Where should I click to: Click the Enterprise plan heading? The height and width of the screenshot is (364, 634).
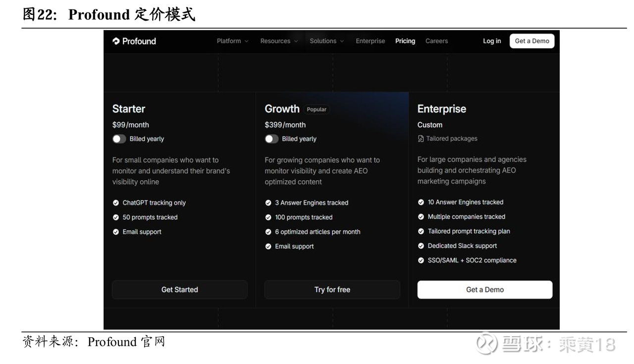pyautogui.click(x=442, y=109)
